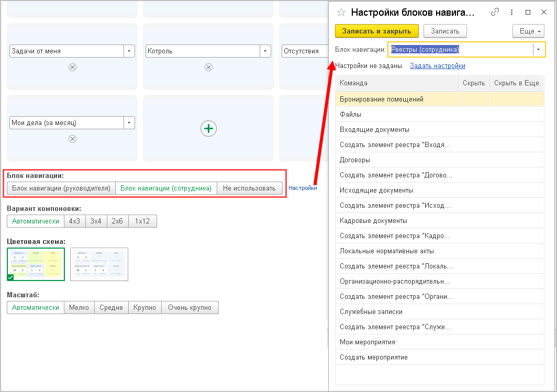Maximize the settings panel window
This screenshot has width=557, height=392.
(528, 13)
